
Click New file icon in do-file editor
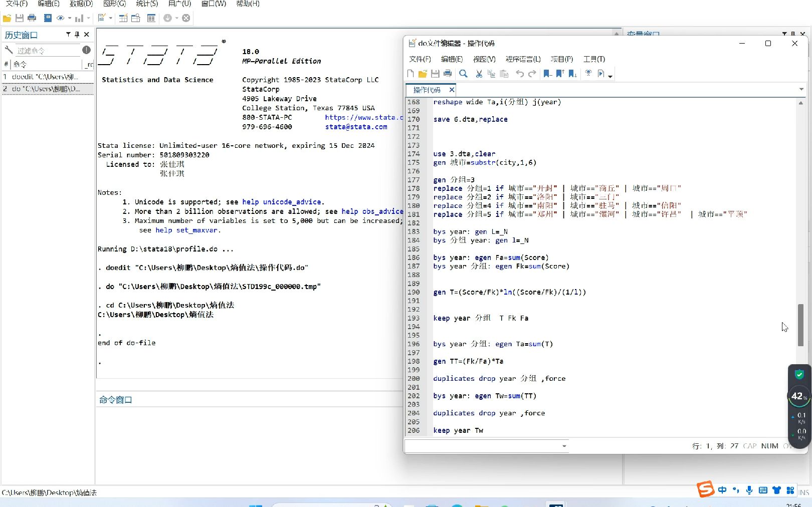[x=411, y=74]
